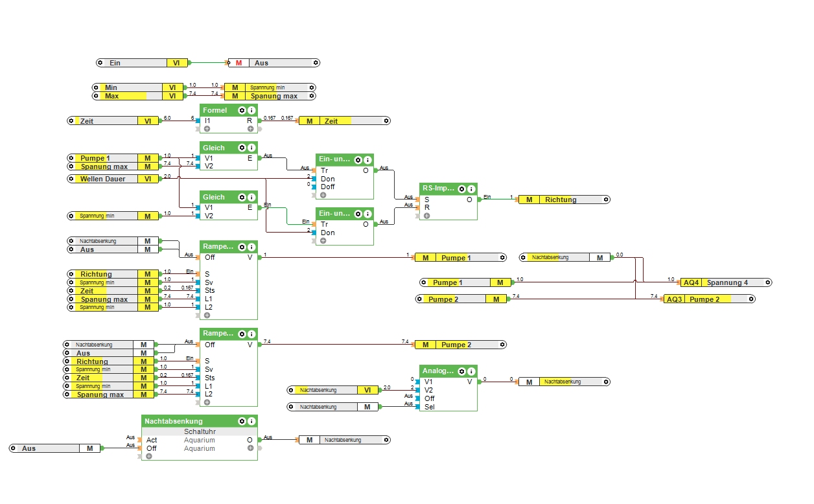This screenshot has height=504, width=814.
Task: Open gear on Richtung marker fed by RS-Imp
Action: (605, 200)
